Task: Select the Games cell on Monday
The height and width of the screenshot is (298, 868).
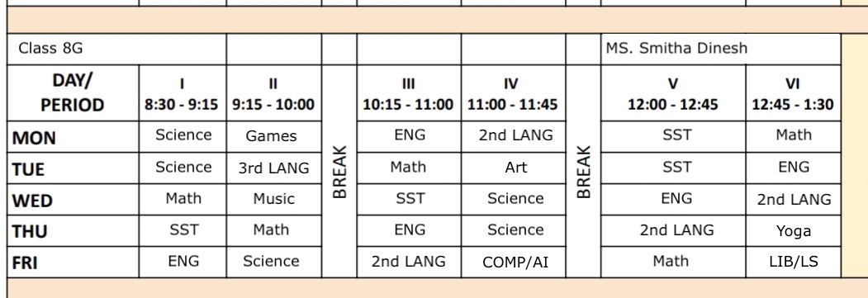Action: click(x=274, y=137)
